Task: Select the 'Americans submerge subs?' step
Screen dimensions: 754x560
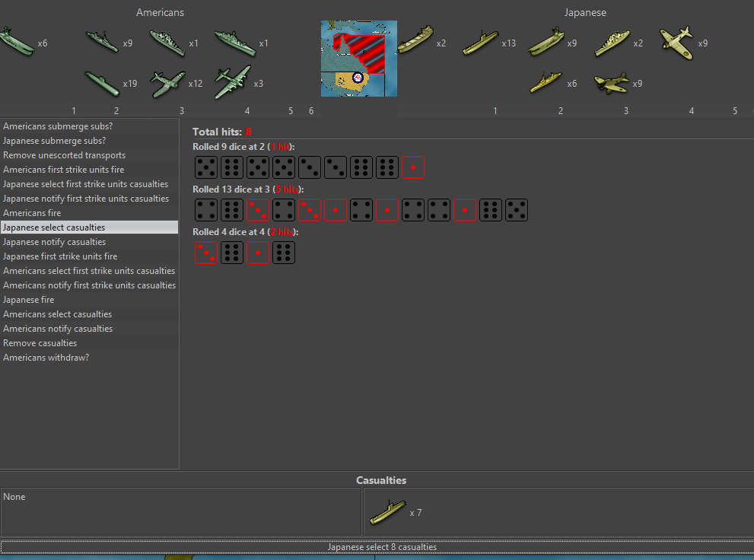Action: 89,126
